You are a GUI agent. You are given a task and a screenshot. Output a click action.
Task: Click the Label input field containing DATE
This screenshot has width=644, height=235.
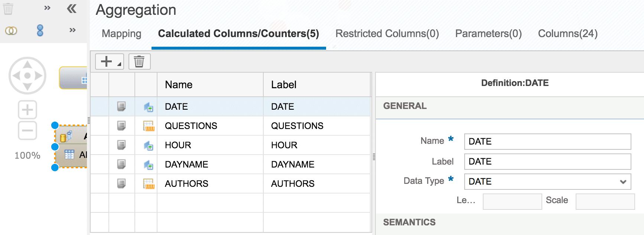click(x=547, y=162)
